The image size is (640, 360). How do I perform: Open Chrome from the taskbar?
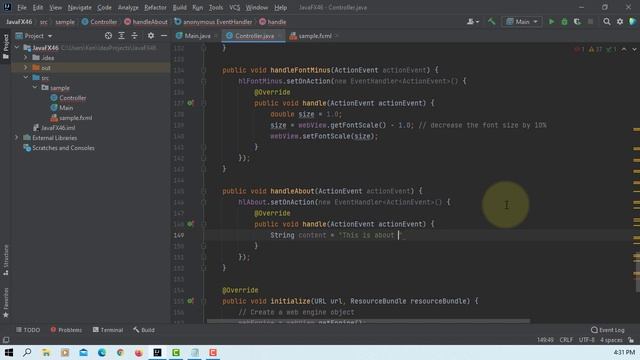point(120,352)
